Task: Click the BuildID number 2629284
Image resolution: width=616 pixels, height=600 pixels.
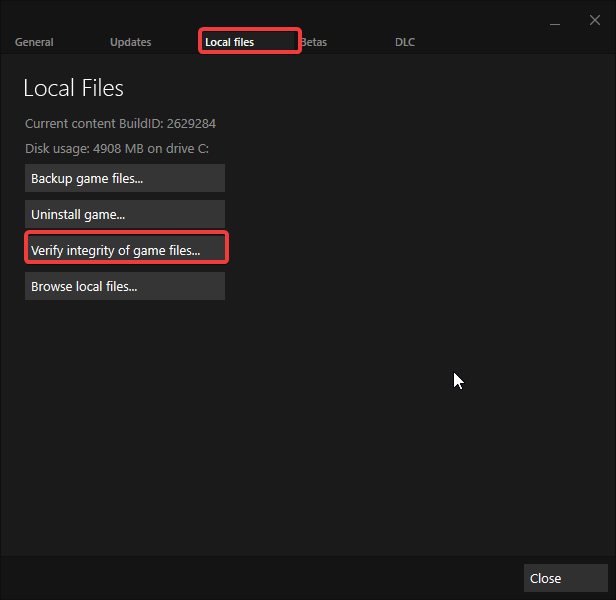Action: click(191, 124)
